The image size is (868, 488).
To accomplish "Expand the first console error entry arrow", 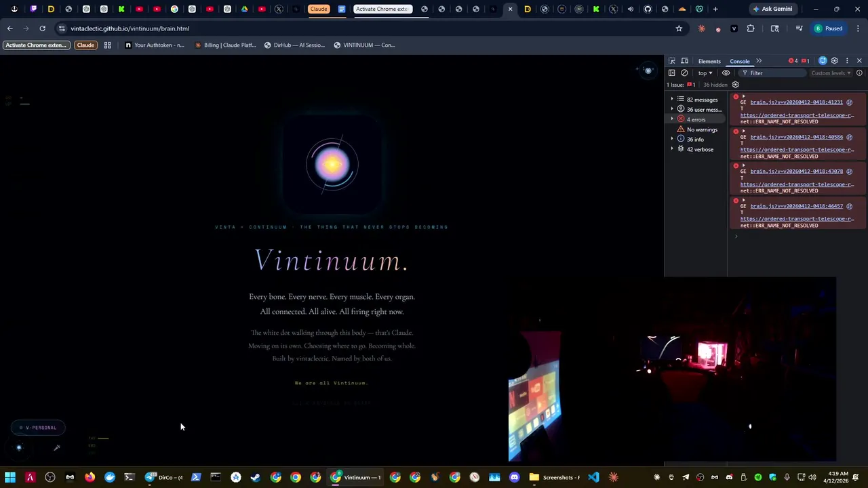I will click(743, 96).
